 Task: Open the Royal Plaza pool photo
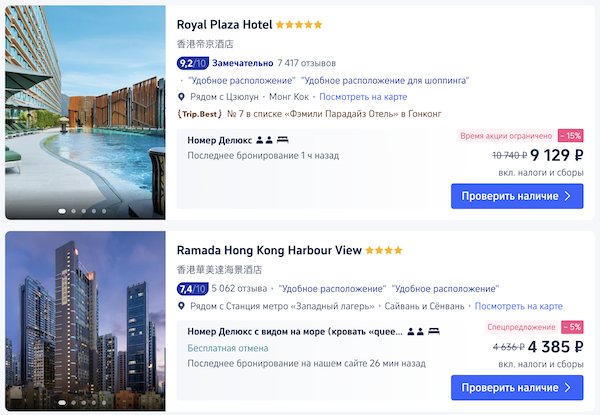85,112
